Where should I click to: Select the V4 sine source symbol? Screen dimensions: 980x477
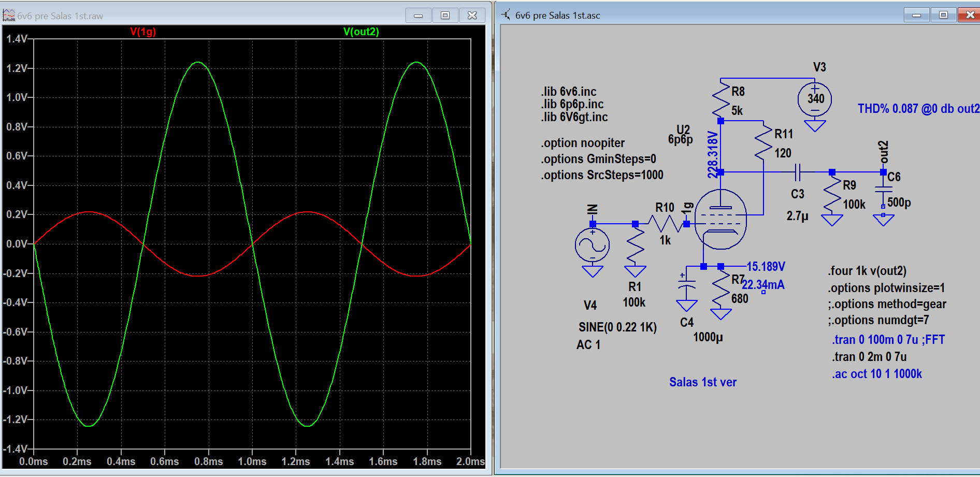[593, 245]
